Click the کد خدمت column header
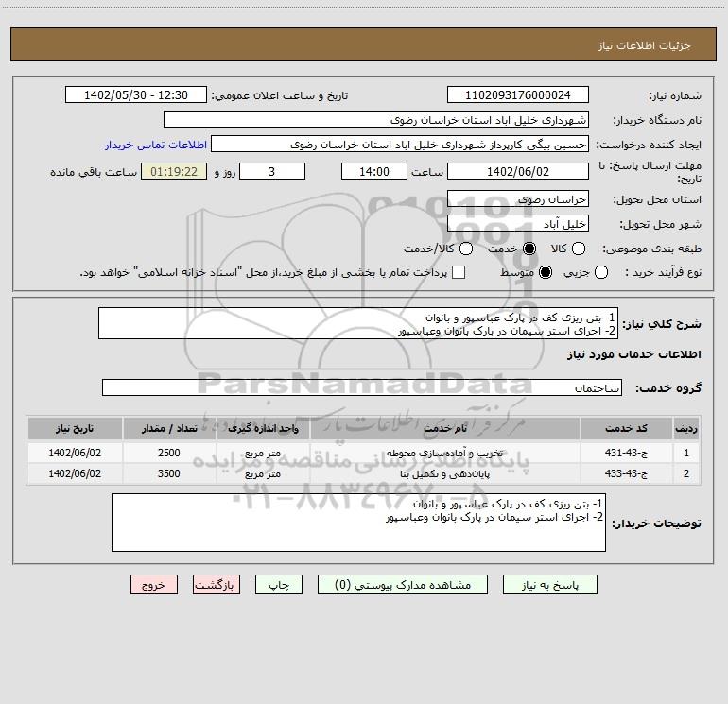Image resolution: width=728 pixels, height=704 pixels. coord(626,428)
